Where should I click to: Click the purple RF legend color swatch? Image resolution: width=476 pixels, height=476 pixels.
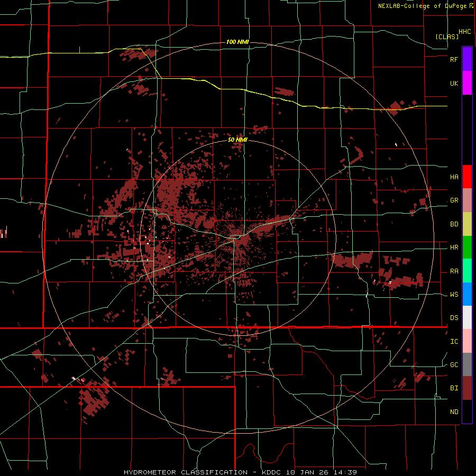click(x=467, y=59)
